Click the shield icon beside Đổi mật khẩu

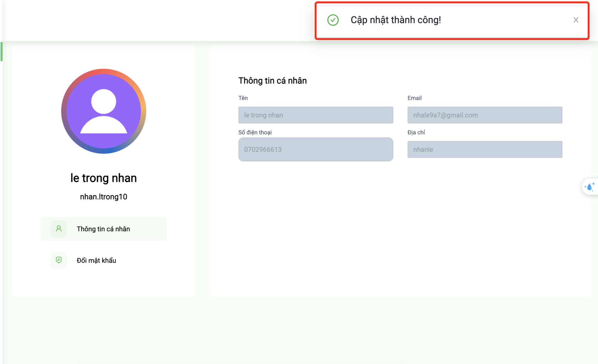(x=59, y=260)
